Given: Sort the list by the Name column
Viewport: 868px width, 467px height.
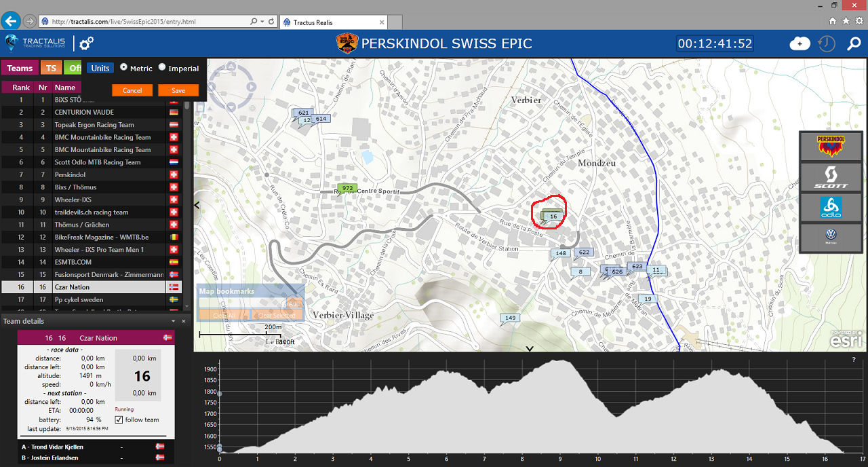Looking at the screenshot, I should point(66,87).
